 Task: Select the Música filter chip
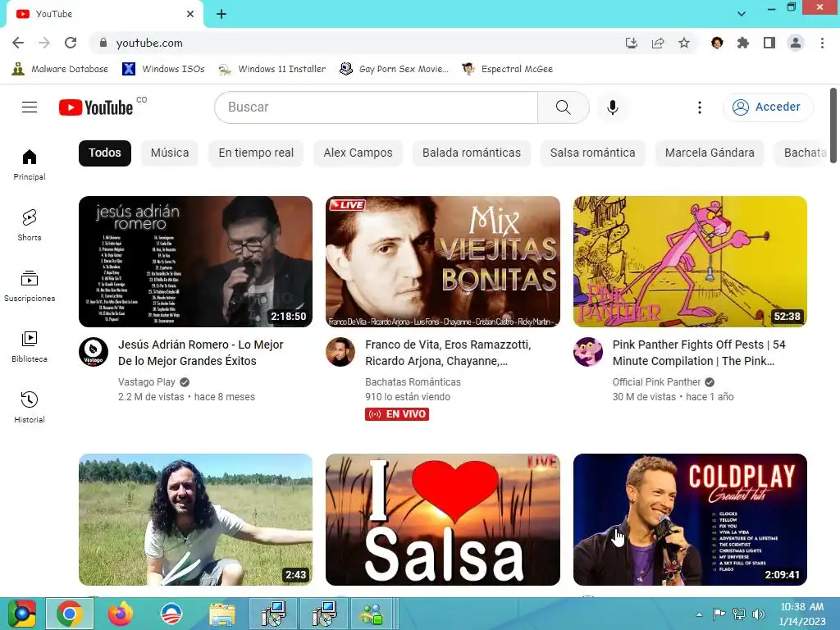point(170,153)
